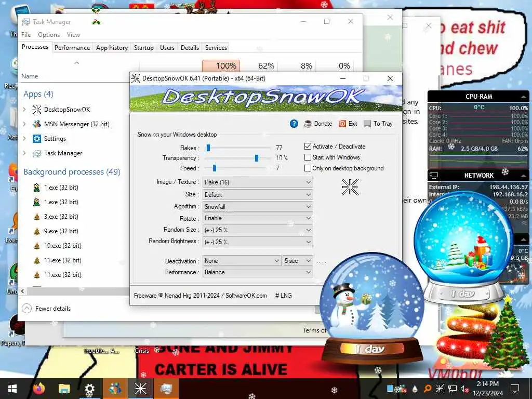Image resolution: width=532 pixels, height=399 pixels.
Task: Click the 10.exe process icon
Action: coord(37,246)
